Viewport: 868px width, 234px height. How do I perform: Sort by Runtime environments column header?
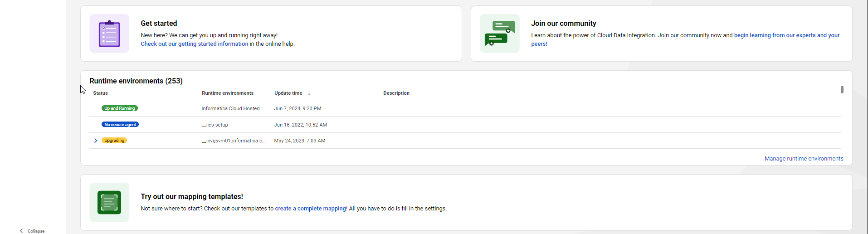[228, 93]
